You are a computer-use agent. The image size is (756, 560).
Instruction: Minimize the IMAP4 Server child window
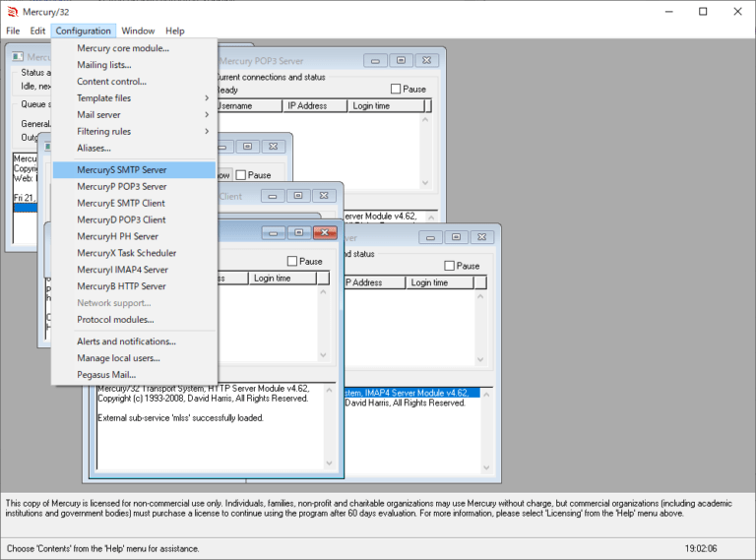click(430, 237)
